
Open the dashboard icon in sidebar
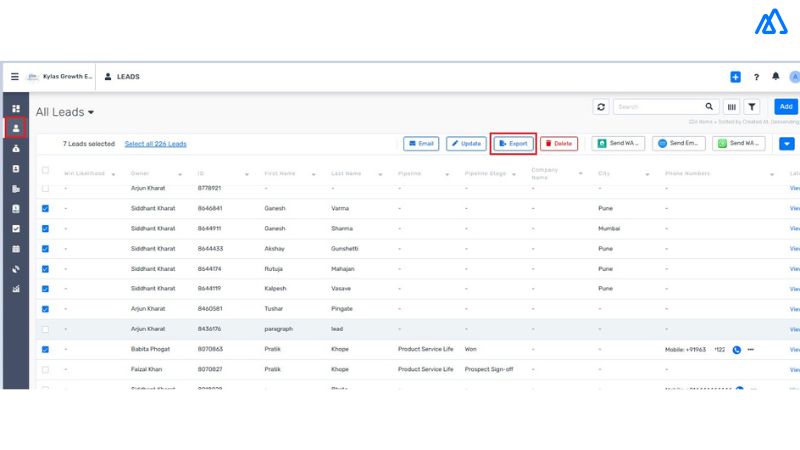(x=16, y=108)
